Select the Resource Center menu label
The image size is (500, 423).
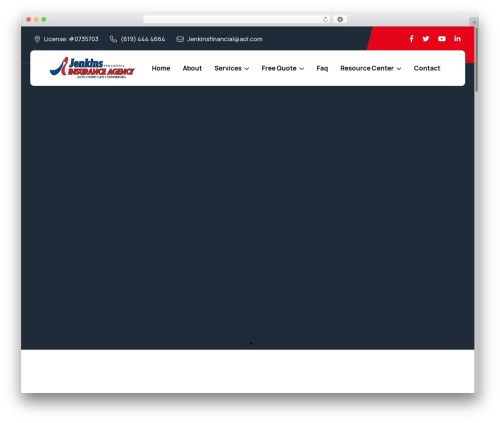click(367, 68)
